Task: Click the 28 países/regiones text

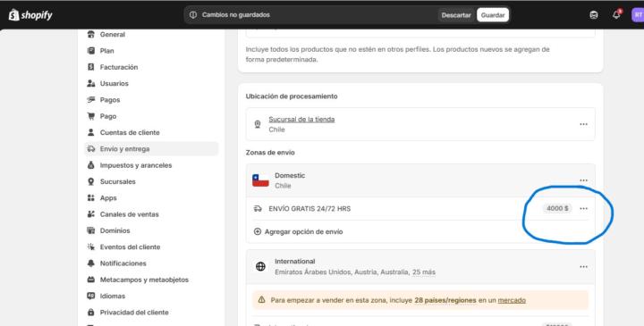Action: pos(445,300)
